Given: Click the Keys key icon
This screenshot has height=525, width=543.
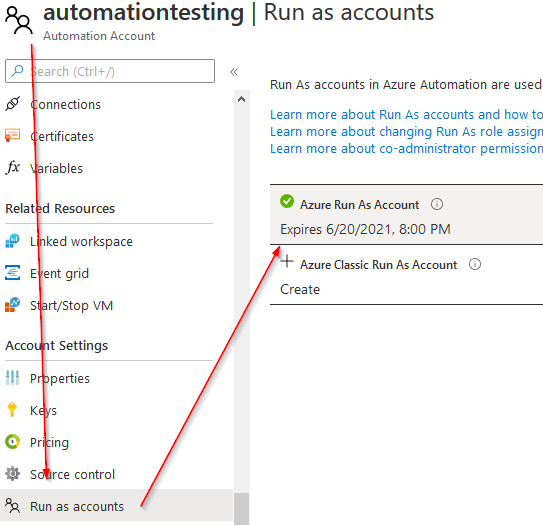Looking at the screenshot, I should (x=12, y=410).
